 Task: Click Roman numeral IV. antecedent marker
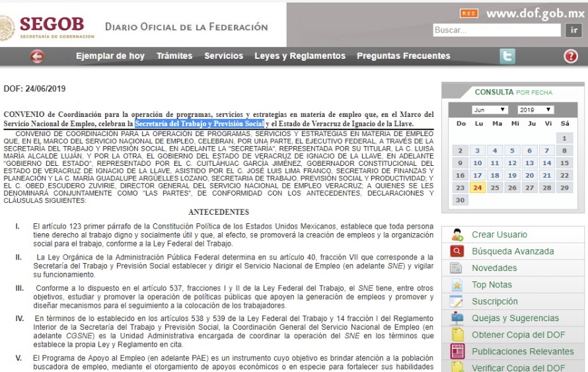pos(20,318)
